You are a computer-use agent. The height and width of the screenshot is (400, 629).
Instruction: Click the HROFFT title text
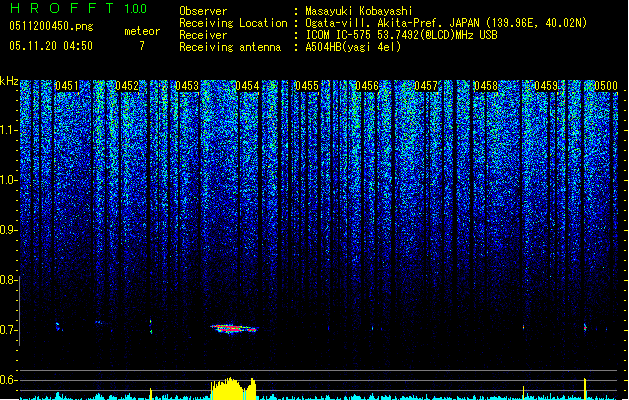(x=63, y=8)
